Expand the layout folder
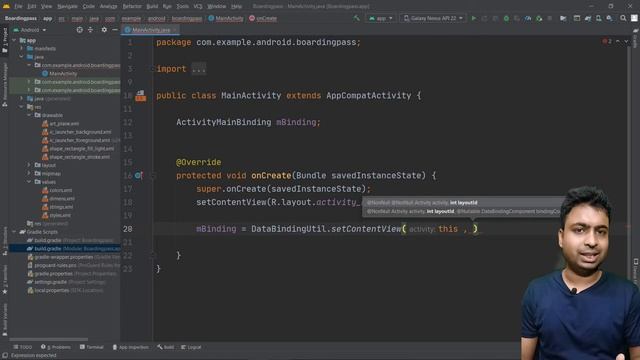Image resolution: width=640 pixels, height=360 pixels. pyautogui.click(x=29, y=165)
